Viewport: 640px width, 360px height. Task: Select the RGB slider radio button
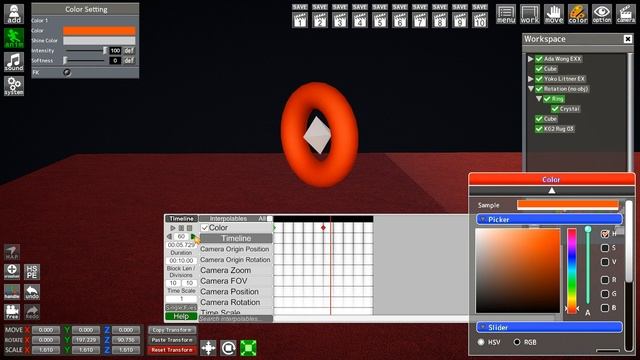517,342
